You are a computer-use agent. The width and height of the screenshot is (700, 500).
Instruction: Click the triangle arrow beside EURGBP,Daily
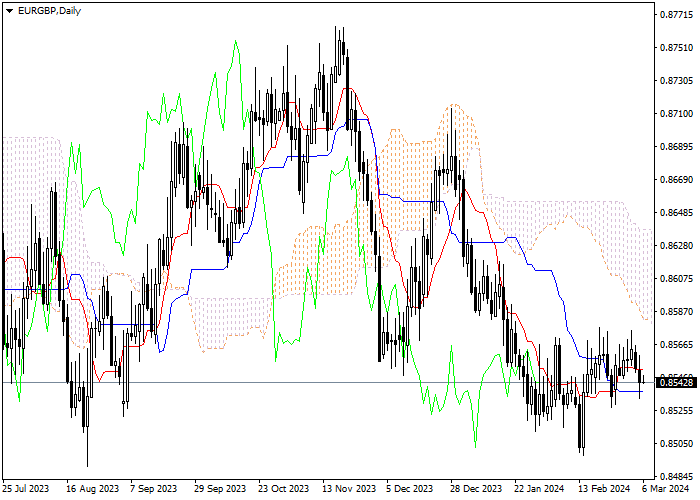pyautogui.click(x=9, y=11)
